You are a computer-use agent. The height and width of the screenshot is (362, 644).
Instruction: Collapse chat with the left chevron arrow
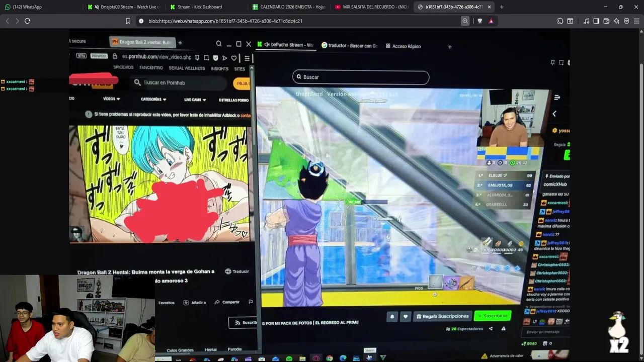tap(554, 114)
